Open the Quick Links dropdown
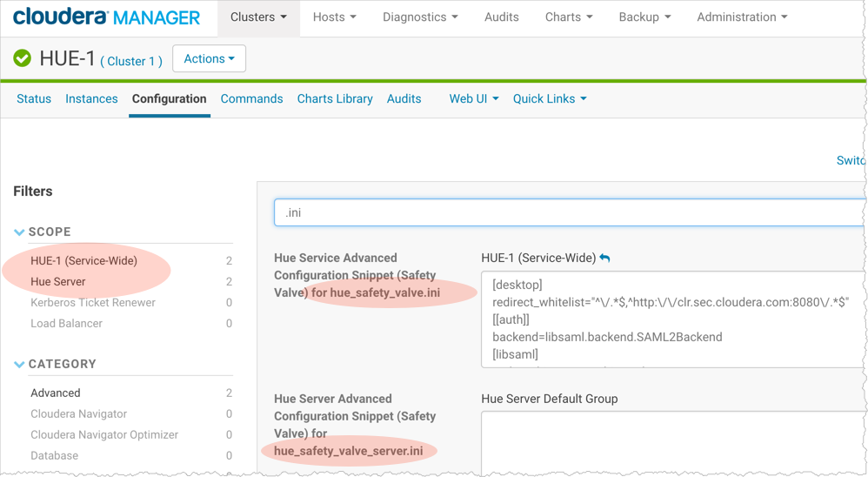Screen dimensions: 868x477 pos(549,98)
